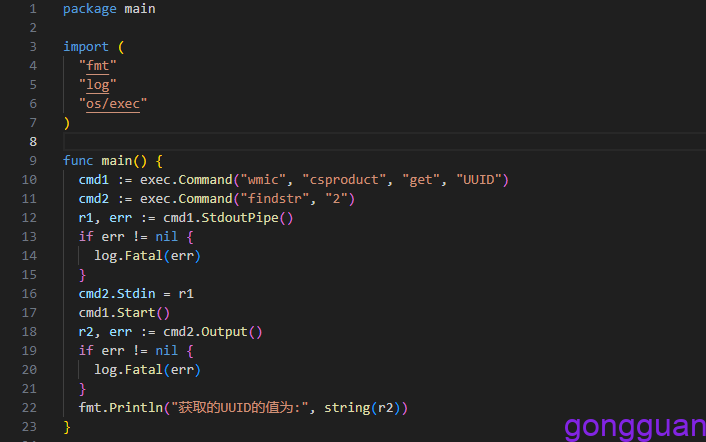Select line number 23 in the gutter
This screenshot has width=706, height=442.
point(29,426)
